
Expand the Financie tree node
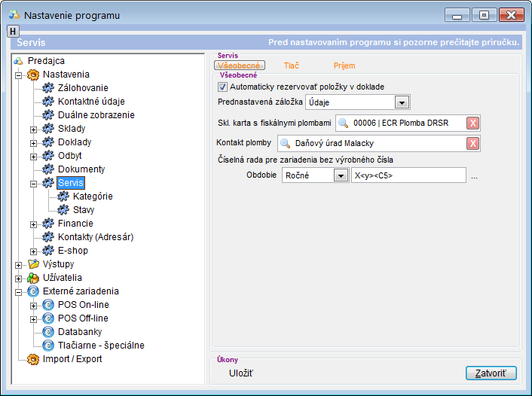pyautogui.click(x=33, y=224)
